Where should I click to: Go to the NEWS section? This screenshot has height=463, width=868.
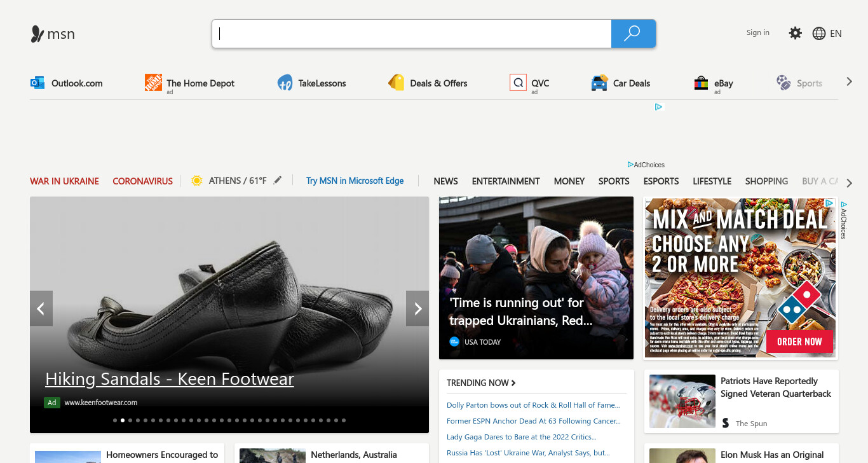[x=445, y=181]
